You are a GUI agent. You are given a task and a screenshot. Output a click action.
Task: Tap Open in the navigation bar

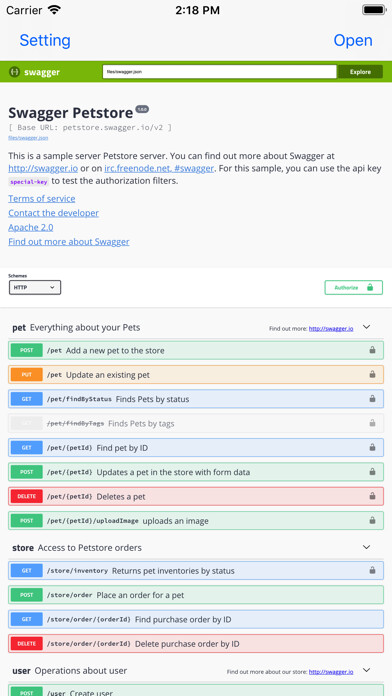tap(353, 40)
